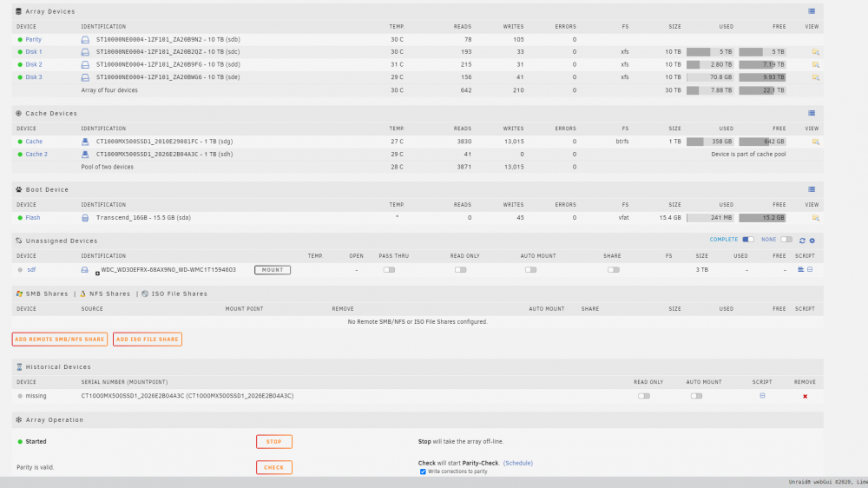Select the SMB Shares tab label
The height and width of the screenshot is (488, 868).
tap(47, 293)
